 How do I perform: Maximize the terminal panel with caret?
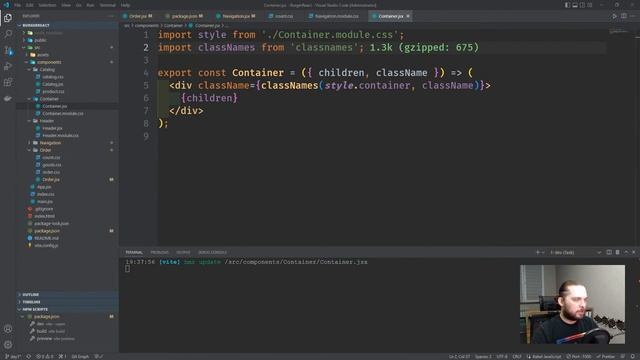(x=626, y=252)
